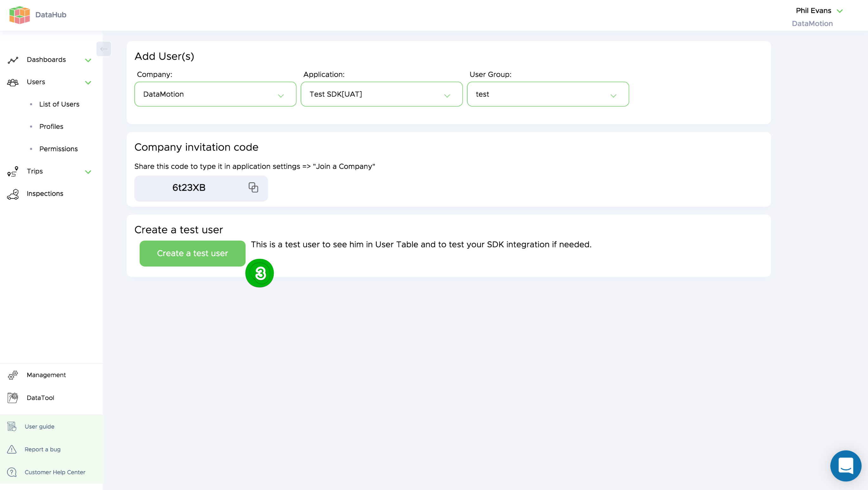The image size is (868, 490).
Task: Collapse the Users menu chevron
Action: click(88, 83)
